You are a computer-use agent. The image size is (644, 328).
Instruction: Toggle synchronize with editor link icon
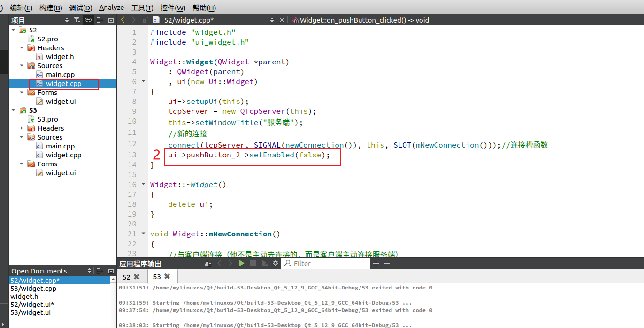(88, 20)
